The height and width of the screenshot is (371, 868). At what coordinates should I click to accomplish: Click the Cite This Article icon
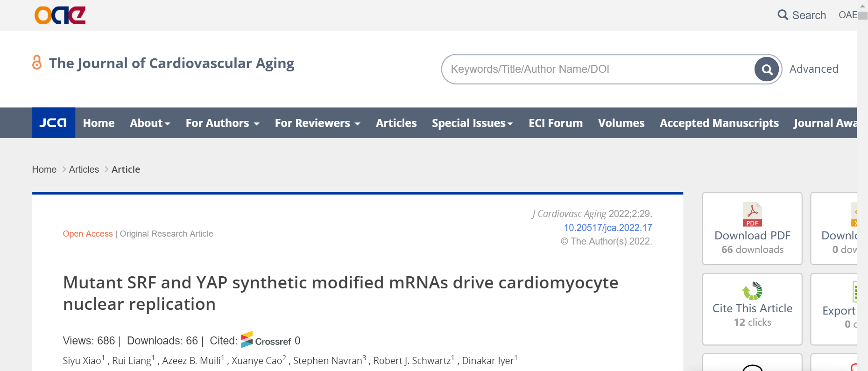tap(752, 291)
